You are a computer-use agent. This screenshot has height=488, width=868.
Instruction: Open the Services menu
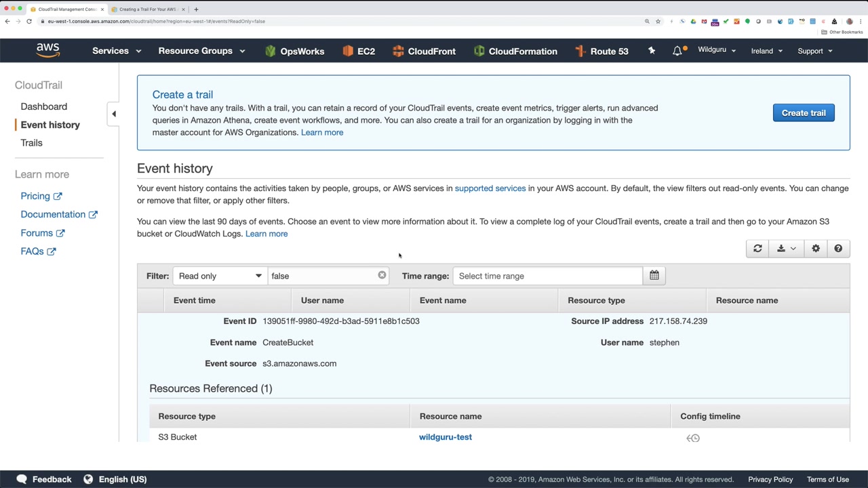(117, 51)
